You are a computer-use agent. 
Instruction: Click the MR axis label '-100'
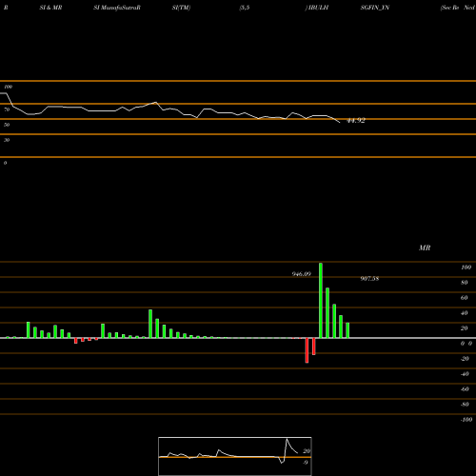(466, 420)
